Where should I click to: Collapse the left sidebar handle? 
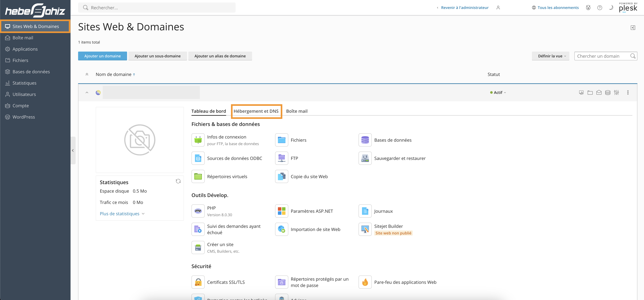73,150
